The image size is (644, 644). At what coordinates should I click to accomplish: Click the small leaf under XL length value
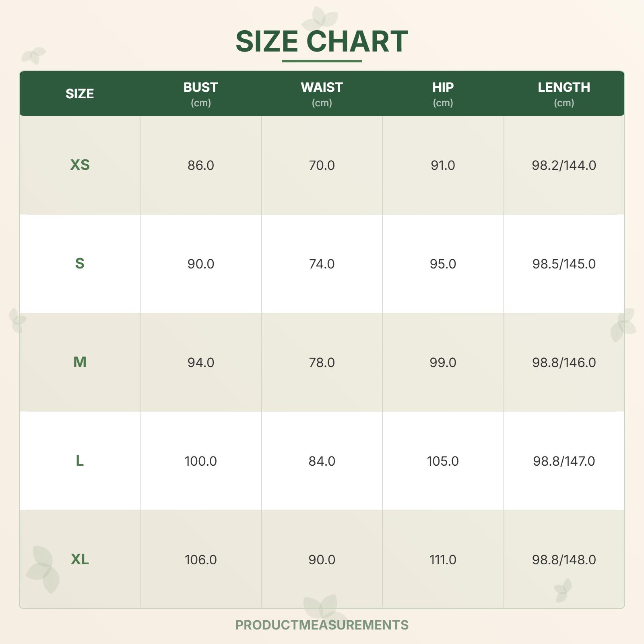pos(563,590)
